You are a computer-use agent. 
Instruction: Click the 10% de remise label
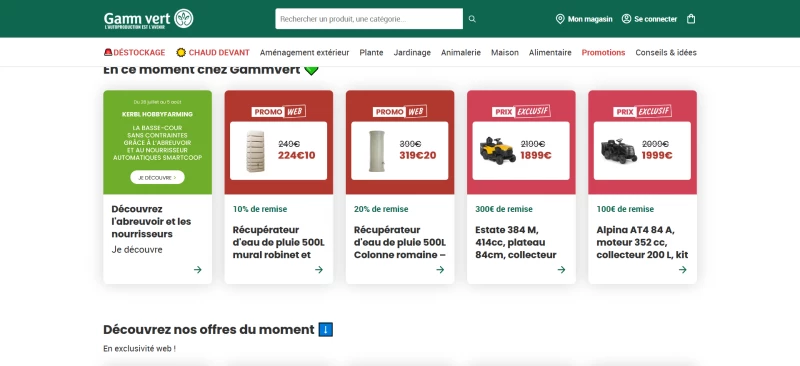click(x=260, y=209)
